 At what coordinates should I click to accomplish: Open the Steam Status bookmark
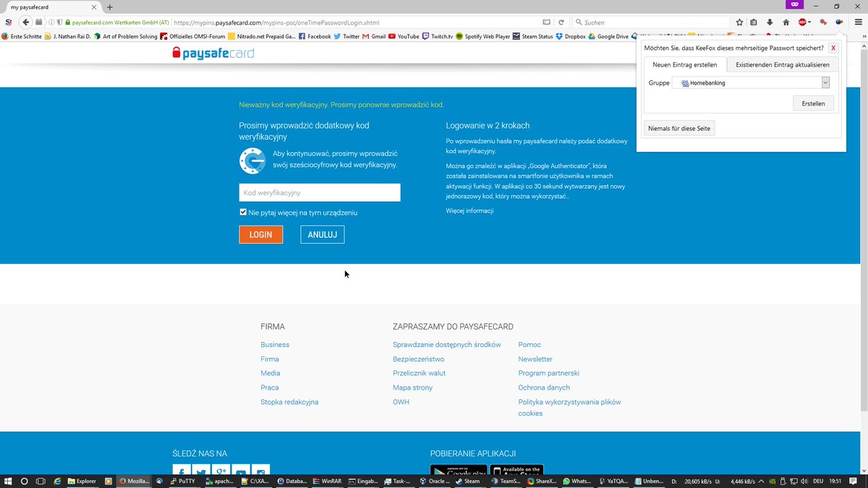(x=533, y=36)
